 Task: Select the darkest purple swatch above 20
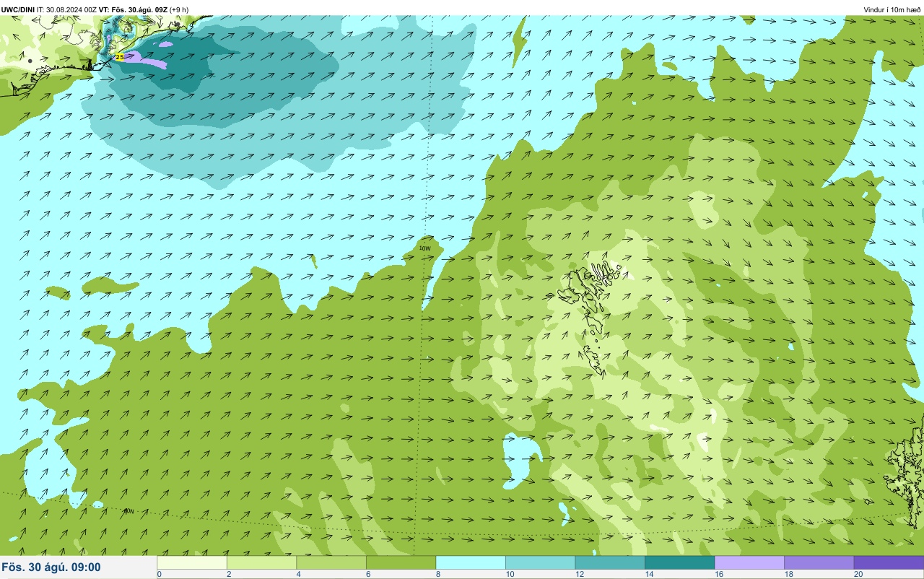pyautogui.click(x=889, y=562)
